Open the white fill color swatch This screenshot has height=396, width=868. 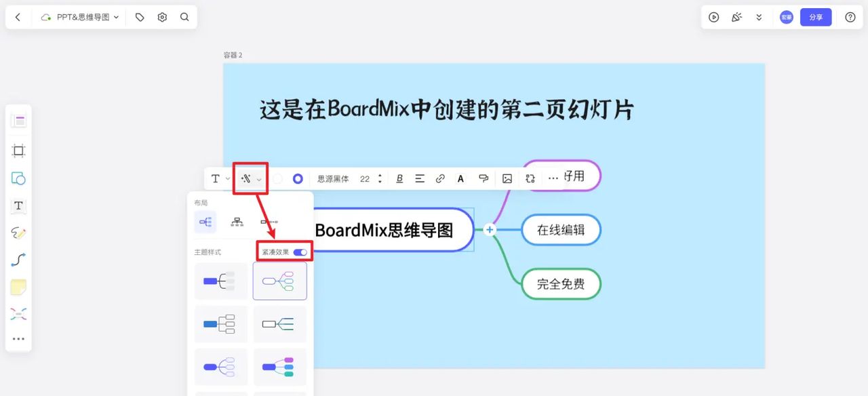click(277, 179)
